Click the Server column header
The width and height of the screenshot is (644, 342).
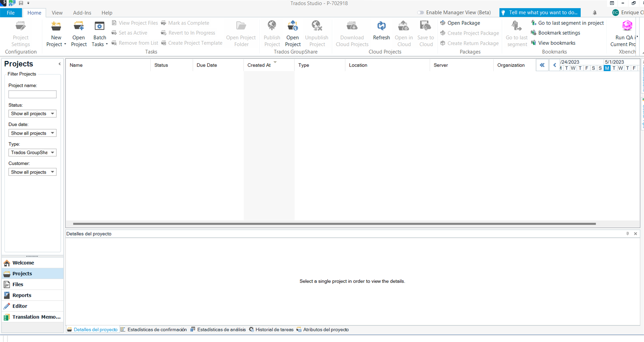[x=462, y=65]
